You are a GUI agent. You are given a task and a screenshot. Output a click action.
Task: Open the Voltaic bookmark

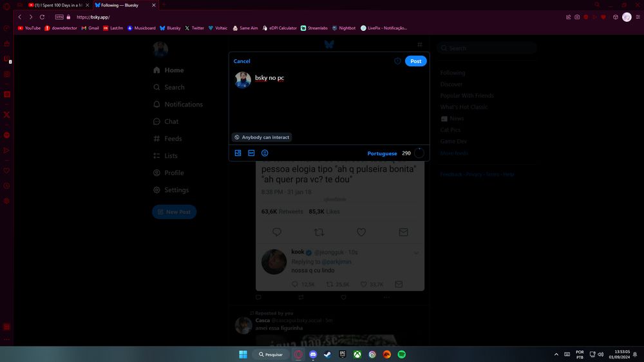218,28
